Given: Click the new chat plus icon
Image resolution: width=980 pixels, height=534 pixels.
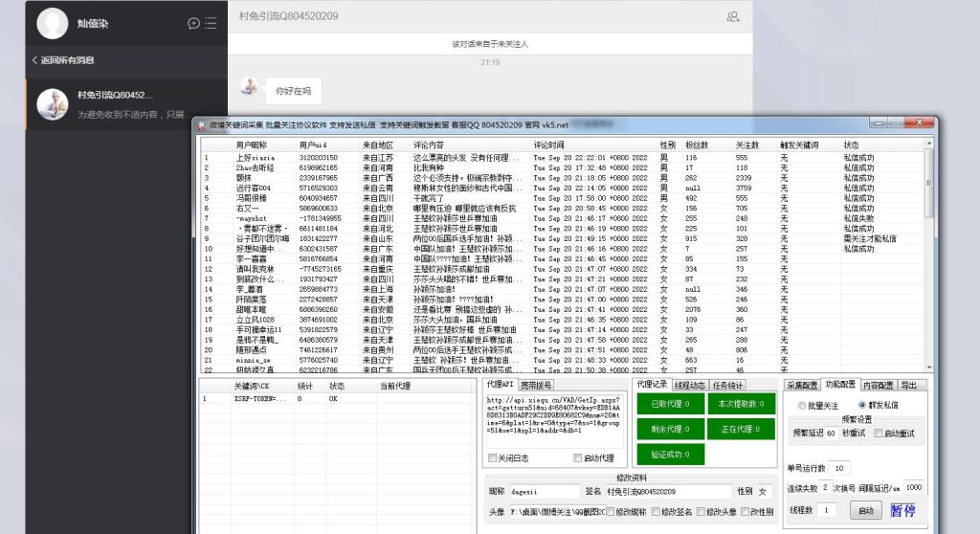Looking at the screenshot, I should click(x=193, y=23).
